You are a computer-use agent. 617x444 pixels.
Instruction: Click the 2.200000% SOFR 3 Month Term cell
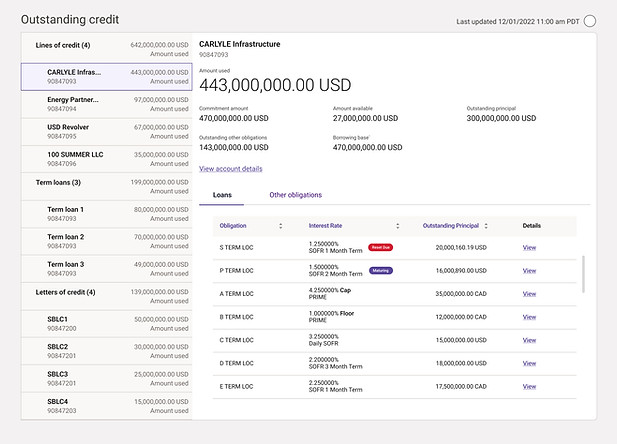coord(336,363)
